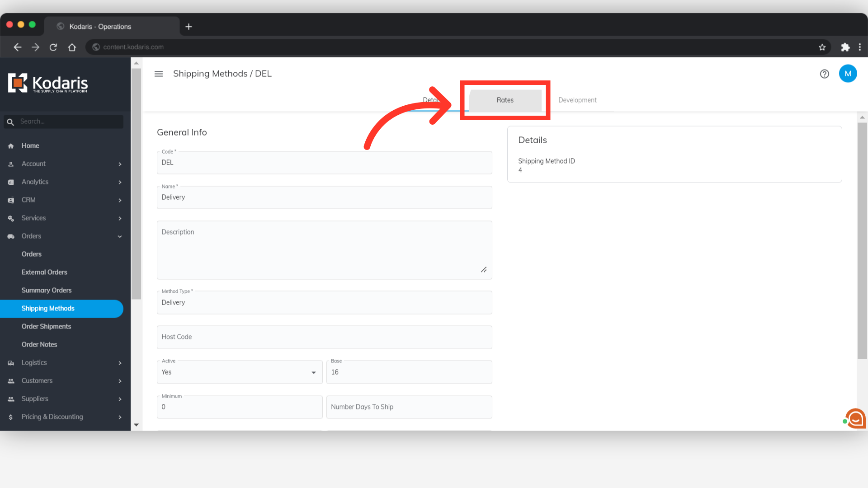Bookmark page with the star icon
This screenshot has height=488, width=868.
(x=822, y=47)
